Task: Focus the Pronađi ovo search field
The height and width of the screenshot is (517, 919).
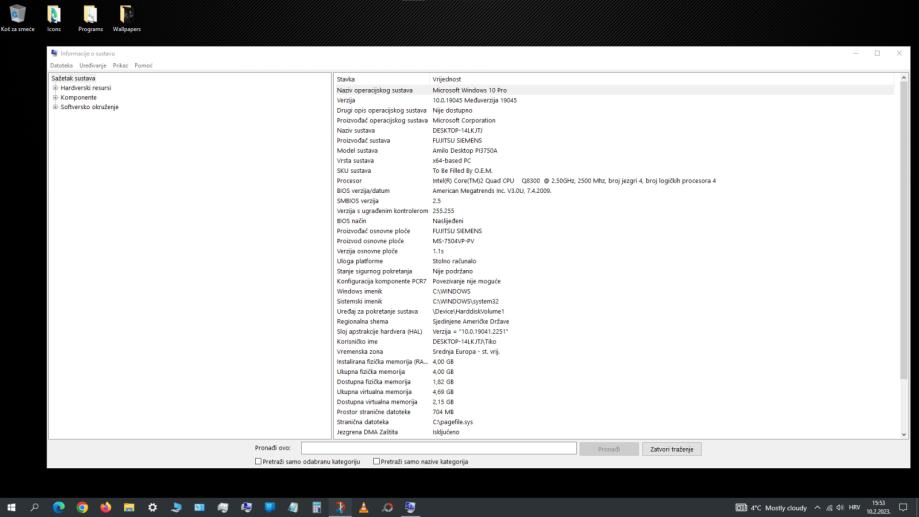Action: pyautogui.click(x=438, y=448)
